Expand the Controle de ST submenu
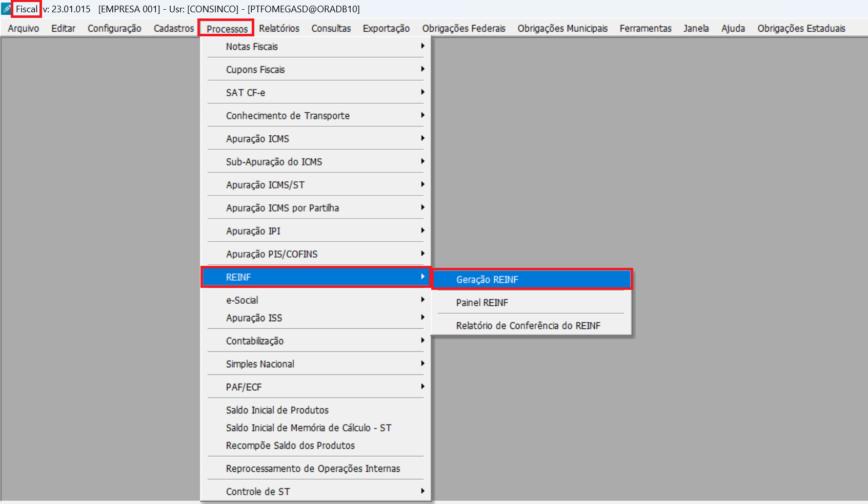The width and height of the screenshot is (868, 504). [316, 492]
